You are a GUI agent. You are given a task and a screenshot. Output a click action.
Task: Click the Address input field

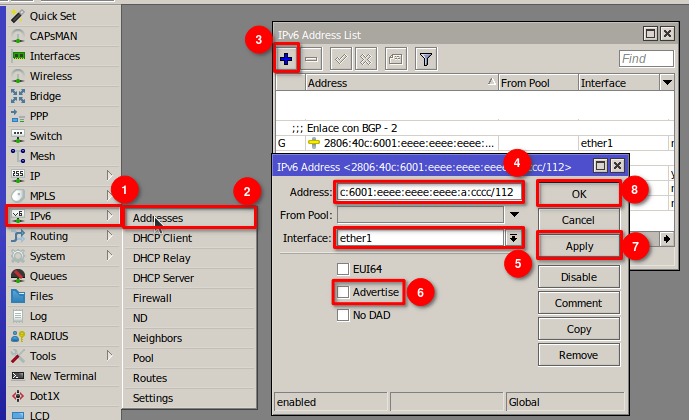[430, 192]
